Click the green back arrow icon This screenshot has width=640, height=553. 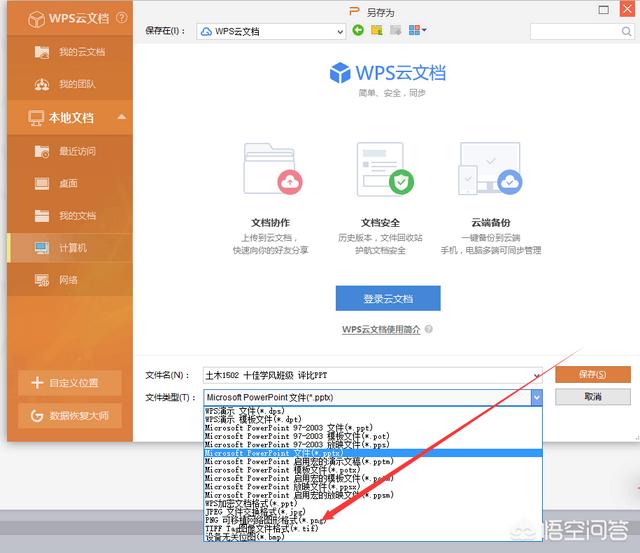359,31
